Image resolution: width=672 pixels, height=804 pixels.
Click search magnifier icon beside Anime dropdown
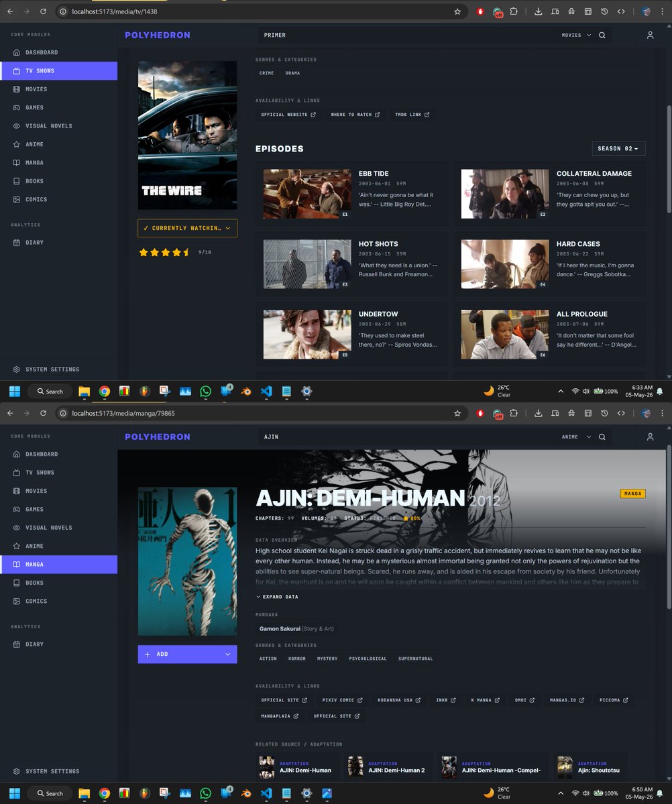point(602,437)
